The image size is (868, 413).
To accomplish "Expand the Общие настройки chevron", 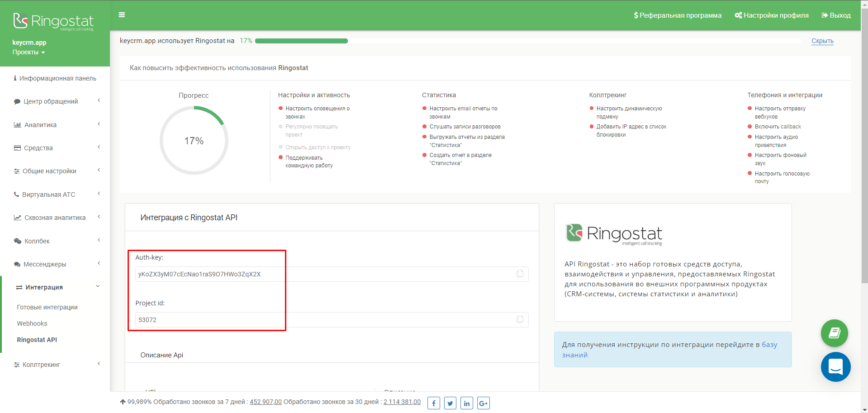I will [x=99, y=170].
